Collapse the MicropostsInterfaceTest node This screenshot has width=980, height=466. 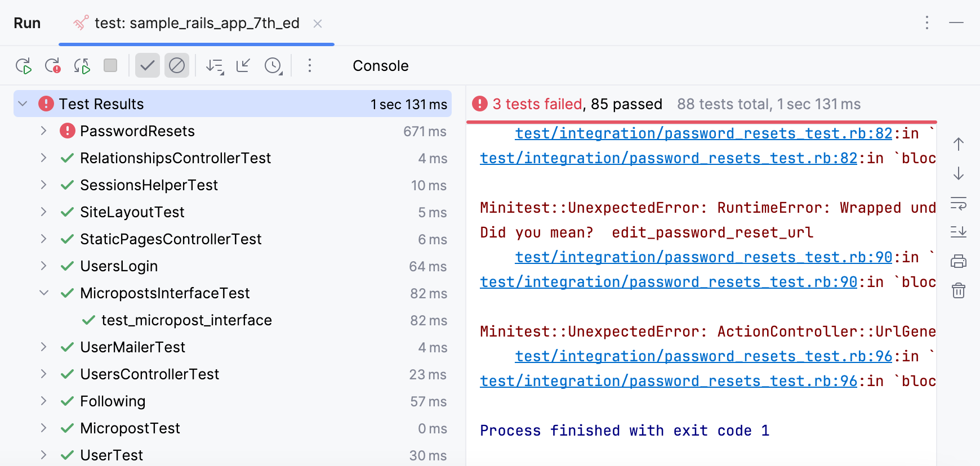[43, 293]
